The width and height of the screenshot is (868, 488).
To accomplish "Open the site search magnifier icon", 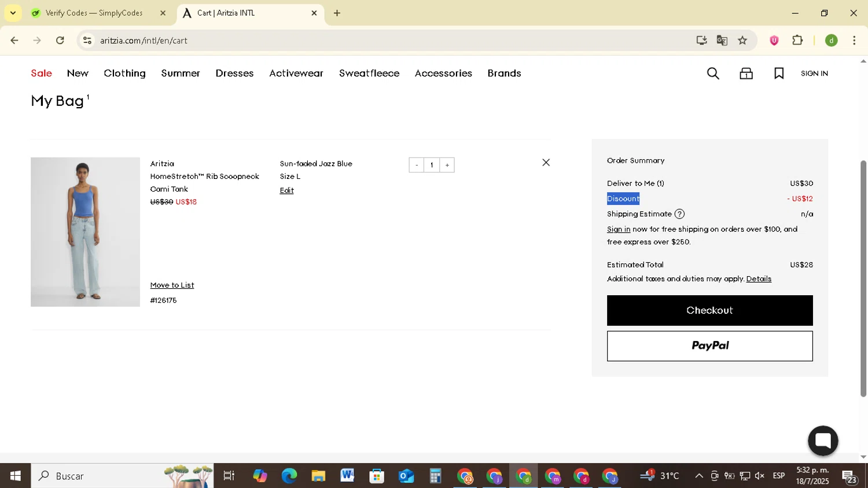I will click(x=713, y=74).
